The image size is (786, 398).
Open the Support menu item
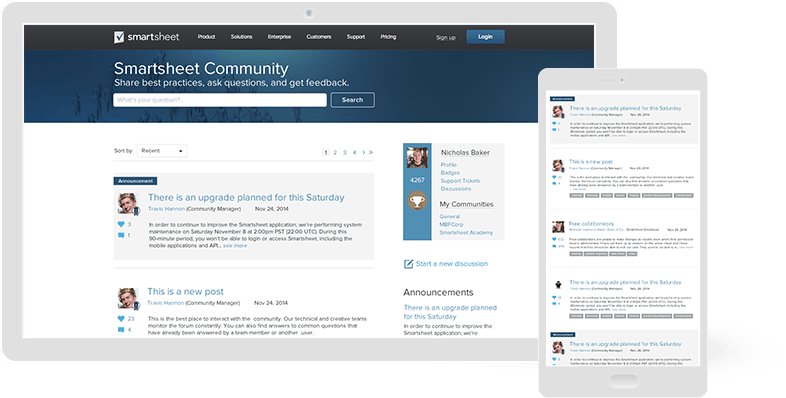(x=356, y=37)
